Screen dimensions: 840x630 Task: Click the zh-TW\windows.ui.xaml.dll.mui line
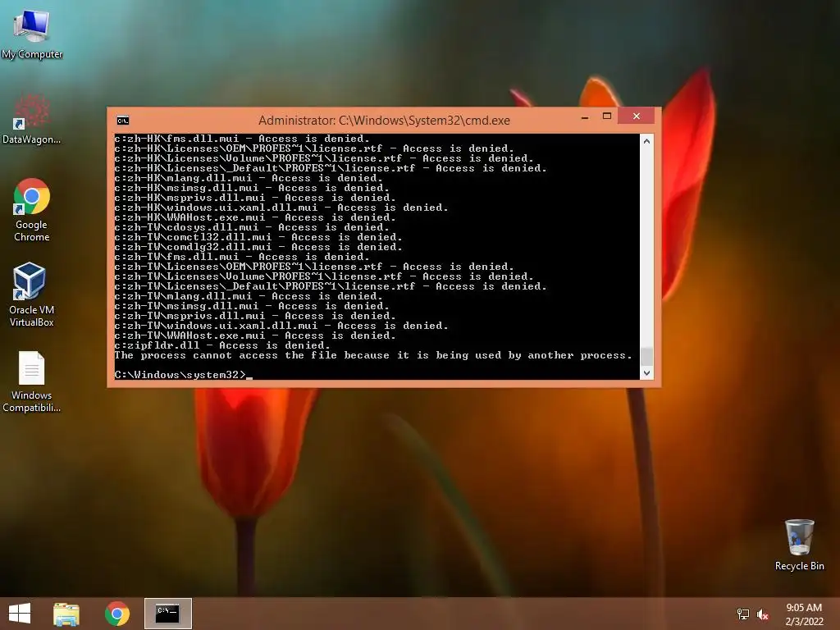tap(281, 326)
